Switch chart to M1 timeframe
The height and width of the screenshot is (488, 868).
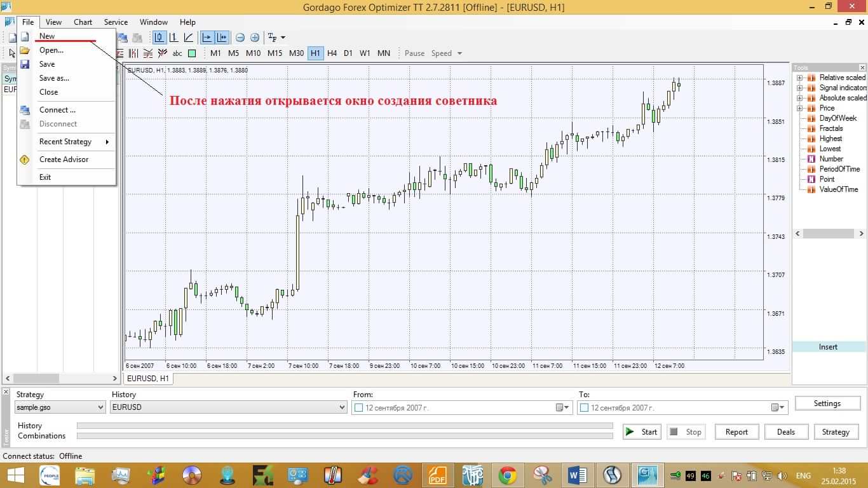216,53
